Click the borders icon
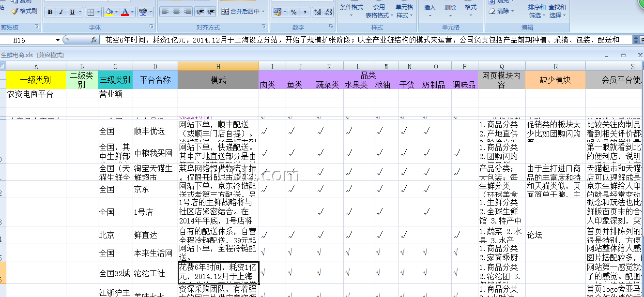Image resolution: width=644 pixels, height=297 pixels. tap(91, 12)
